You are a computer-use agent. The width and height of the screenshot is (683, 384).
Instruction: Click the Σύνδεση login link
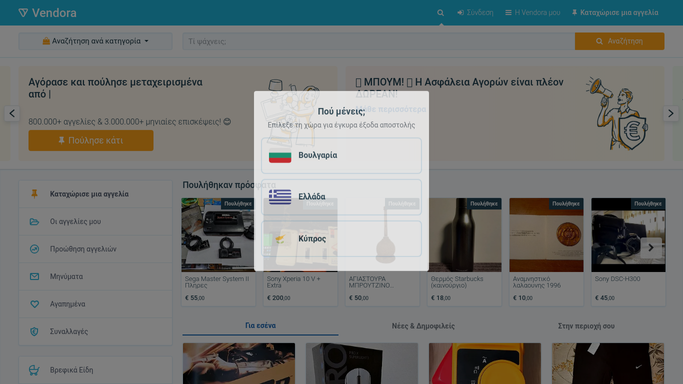coord(475,13)
